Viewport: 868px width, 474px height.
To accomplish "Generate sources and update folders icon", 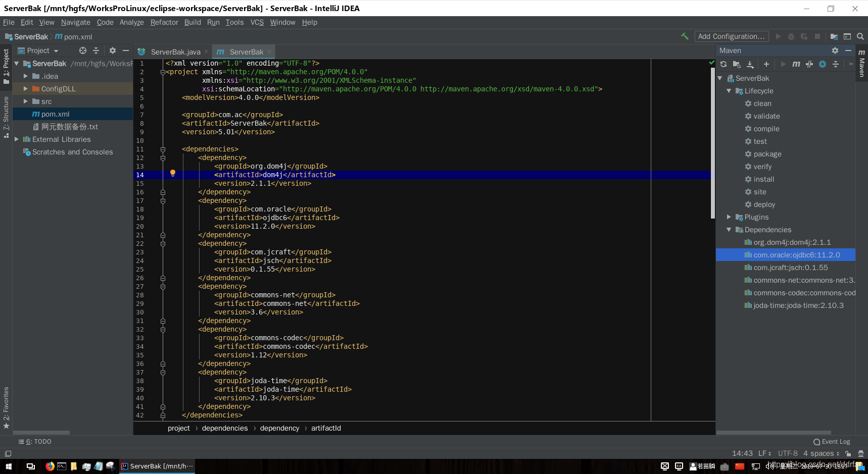I will [x=737, y=64].
